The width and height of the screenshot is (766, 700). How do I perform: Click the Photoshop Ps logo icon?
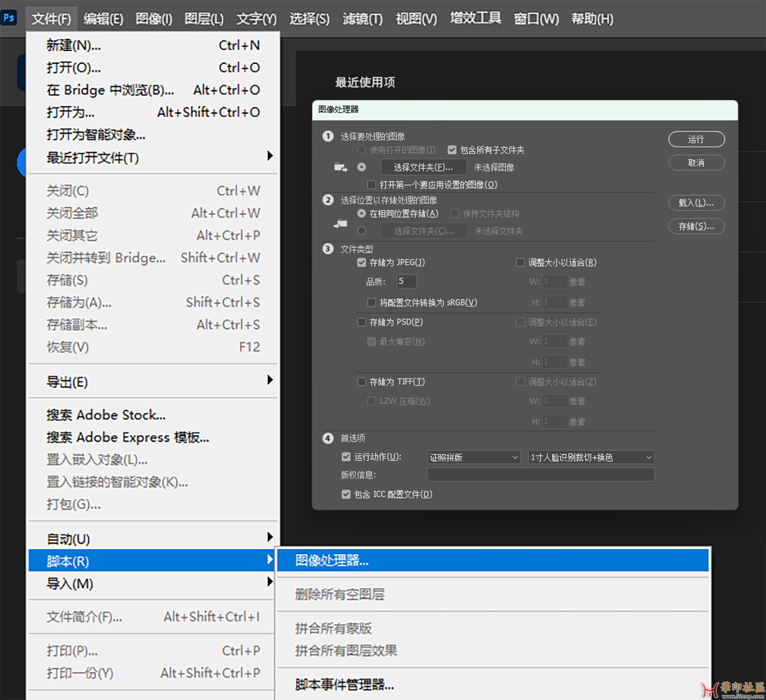point(9,18)
